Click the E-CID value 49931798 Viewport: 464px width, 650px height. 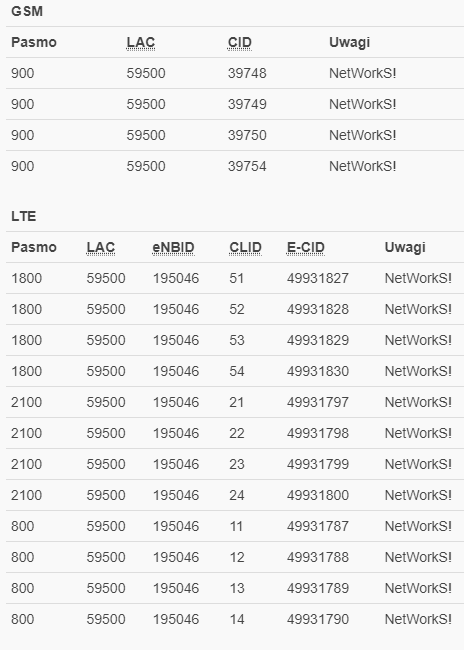click(x=318, y=433)
